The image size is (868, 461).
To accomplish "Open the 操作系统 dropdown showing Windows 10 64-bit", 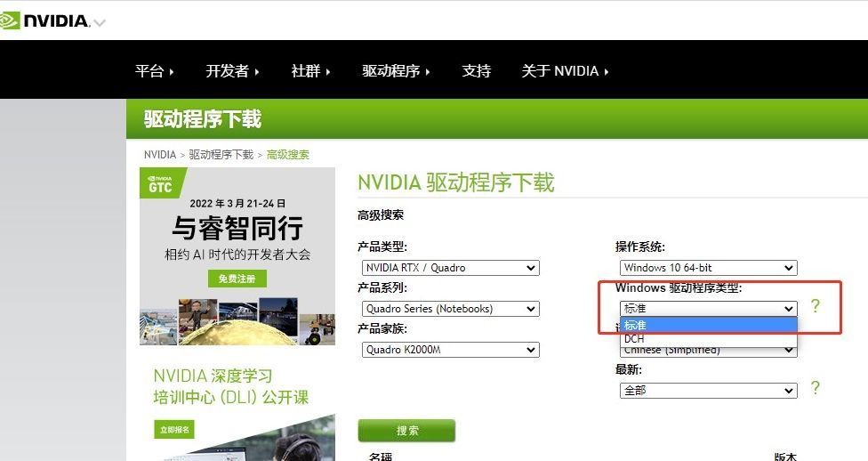I will pyautogui.click(x=708, y=268).
